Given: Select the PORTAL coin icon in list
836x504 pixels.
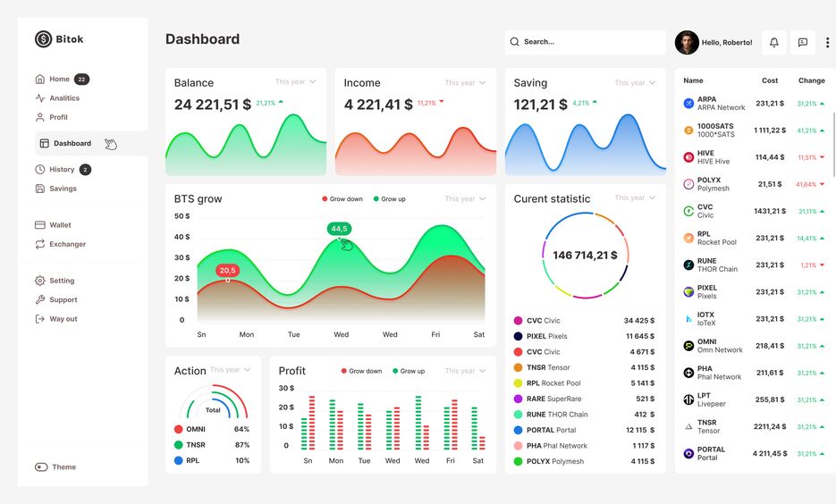Looking at the screenshot, I should pyautogui.click(x=688, y=453).
